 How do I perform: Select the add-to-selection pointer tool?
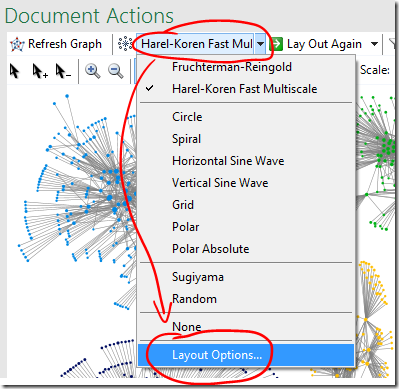(40, 71)
